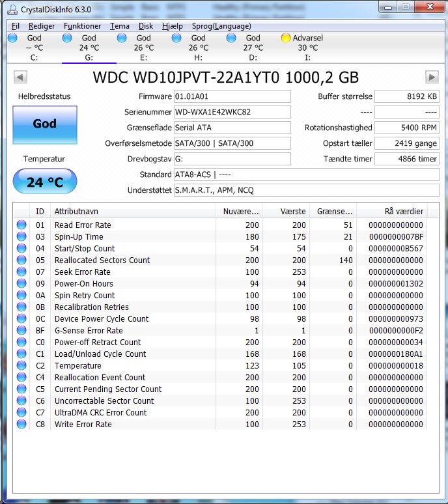Open the Fil menu
Viewport: 448px width, 504px height.
pyautogui.click(x=16, y=26)
